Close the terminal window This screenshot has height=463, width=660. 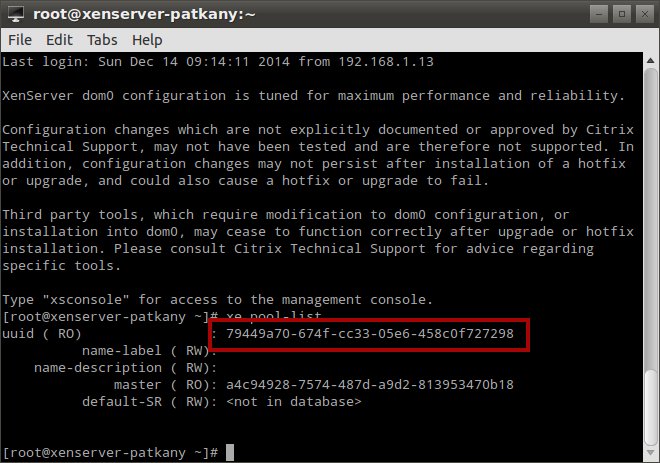644,14
